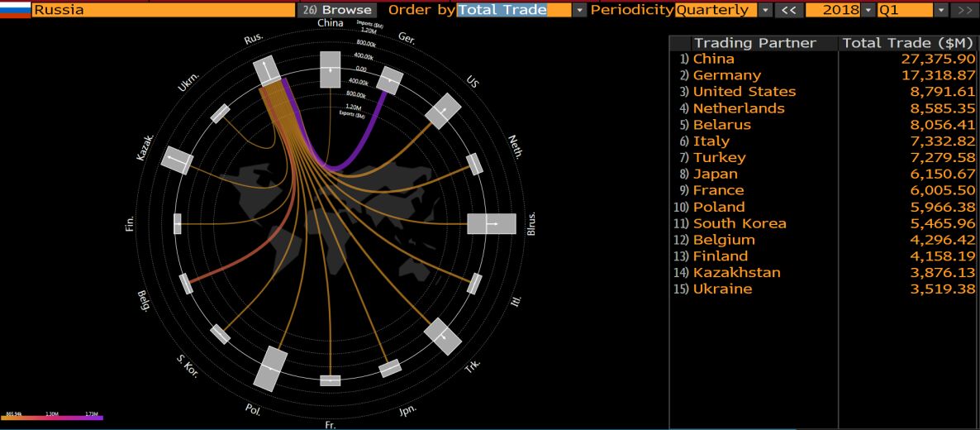Viewport: 980px width, 430px height.
Task: Click the 8,791.61 total trade value
Action: tap(942, 92)
